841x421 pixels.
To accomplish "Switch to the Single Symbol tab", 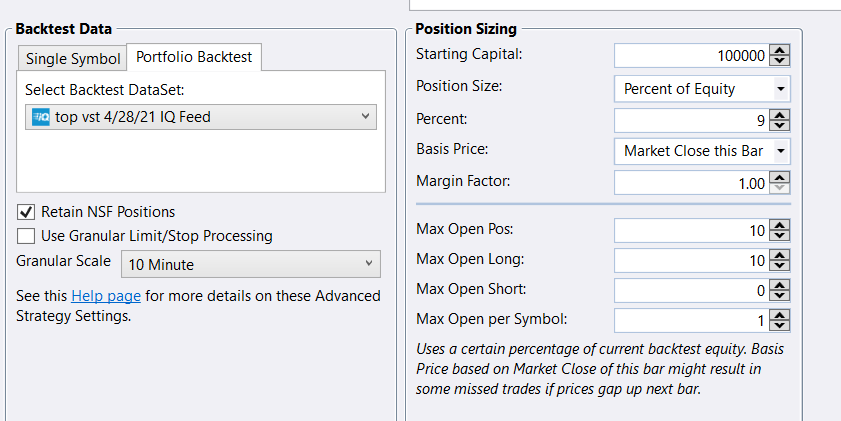I will pos(73,58).
